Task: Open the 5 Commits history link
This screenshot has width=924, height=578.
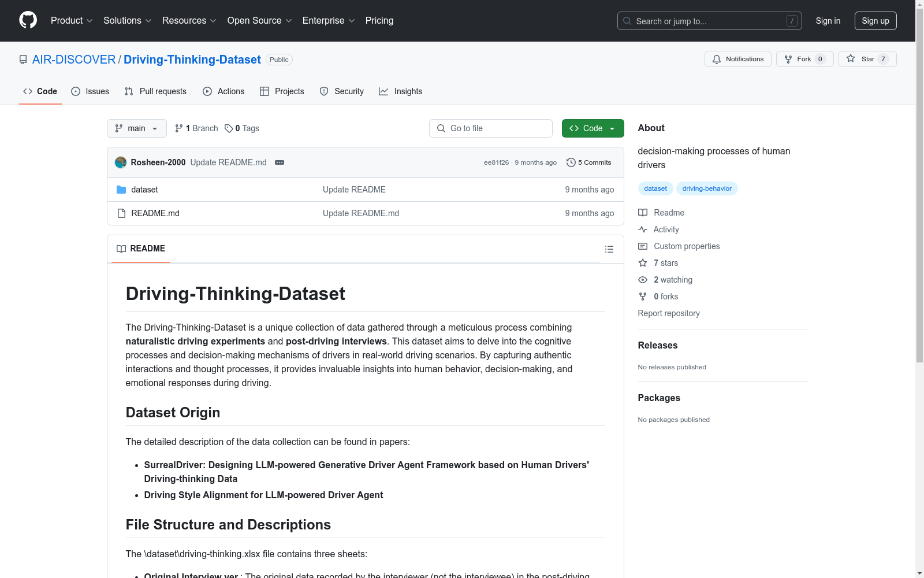Action: [x=589, y=162]
